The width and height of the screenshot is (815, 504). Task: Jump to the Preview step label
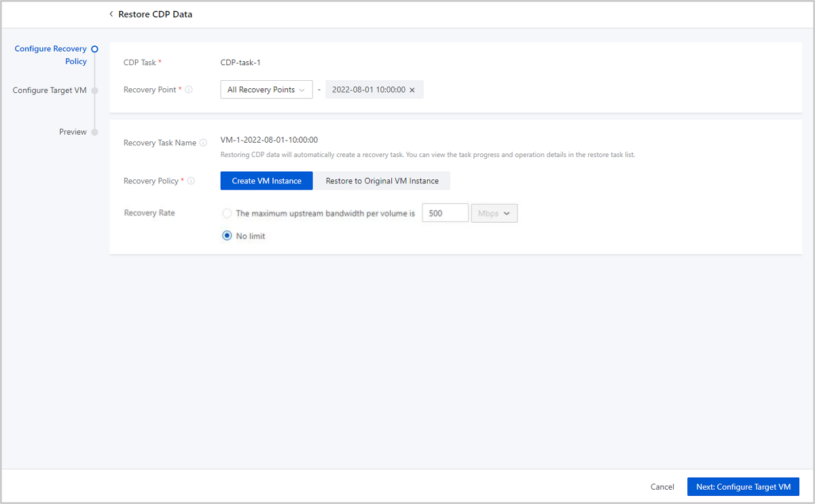tap(73, 132)
